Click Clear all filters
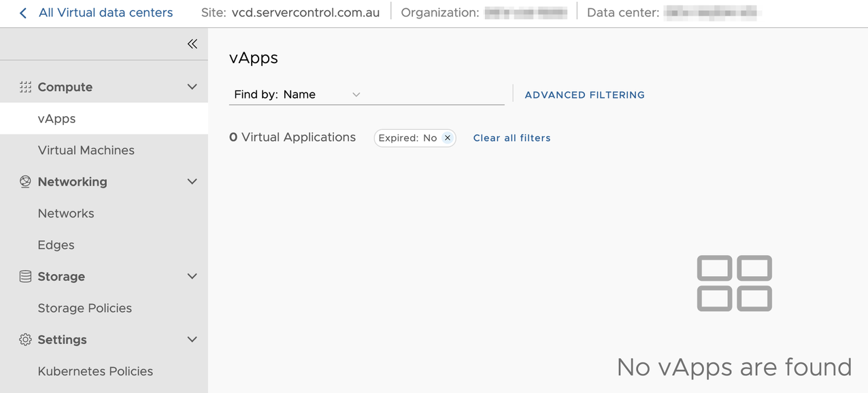 pyautogui.click(x=512, y=137)
